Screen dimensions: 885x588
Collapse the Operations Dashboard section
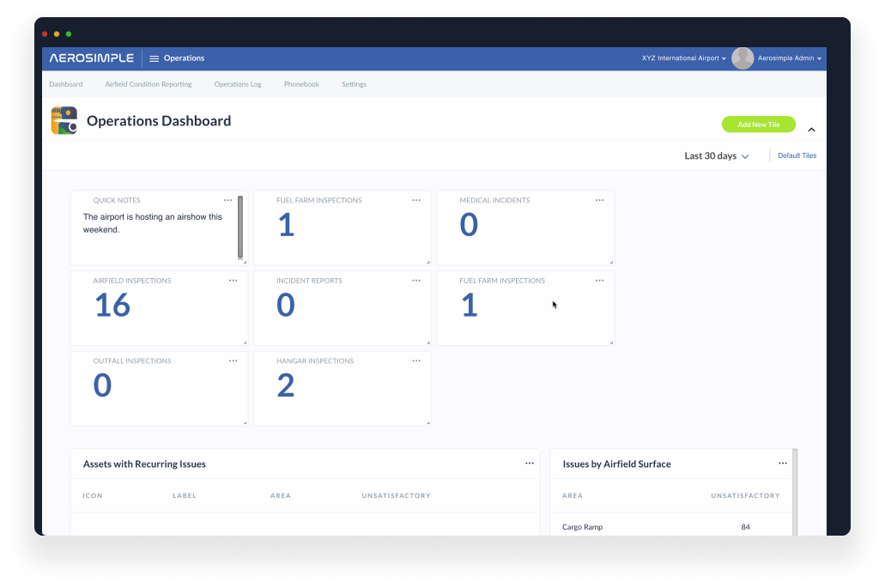click(811, 128)
